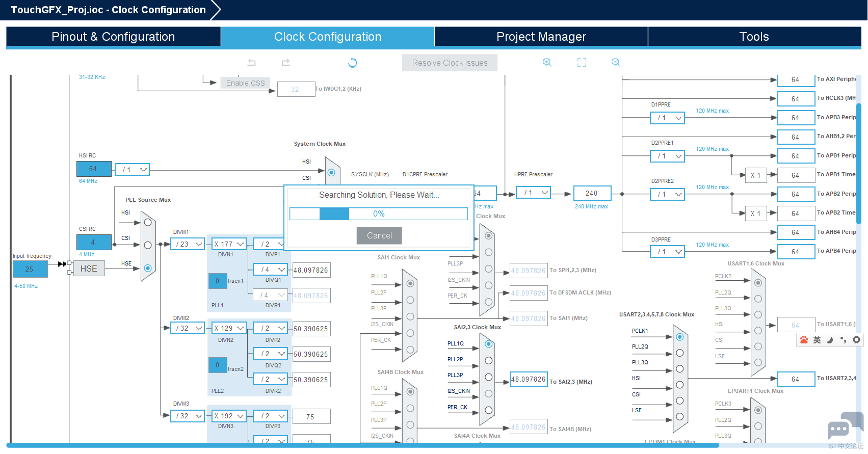This screenshot has width=868, height=454.
Task: Click the moon icon on the input method bar
Action: 830,340
